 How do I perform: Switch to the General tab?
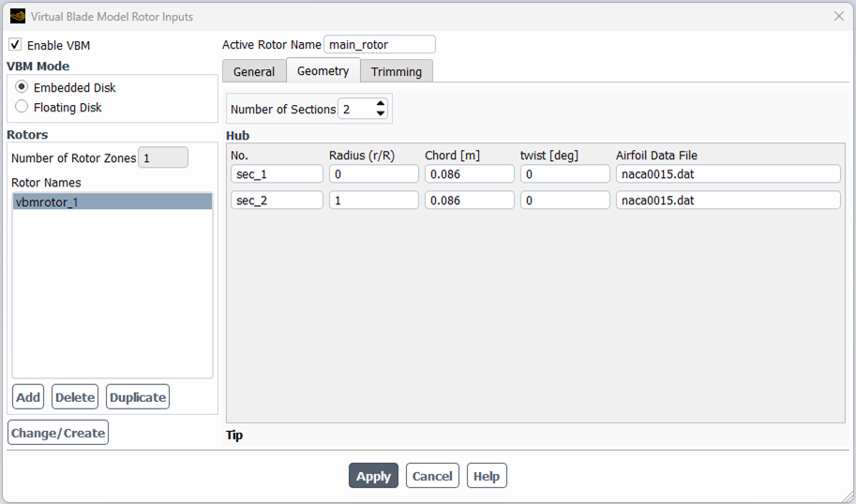click(254, 71)
